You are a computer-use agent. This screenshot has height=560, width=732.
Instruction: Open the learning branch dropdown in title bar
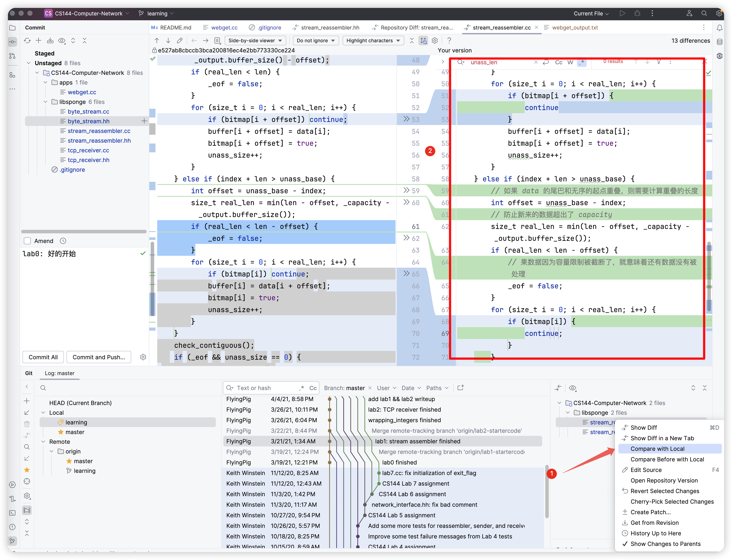(x=156, y=13)
